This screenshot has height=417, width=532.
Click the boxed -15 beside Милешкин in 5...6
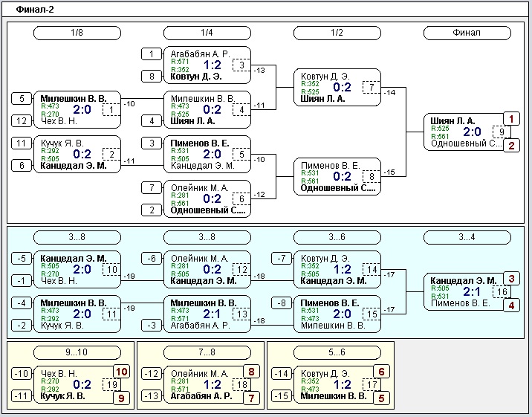coord(282,395)
